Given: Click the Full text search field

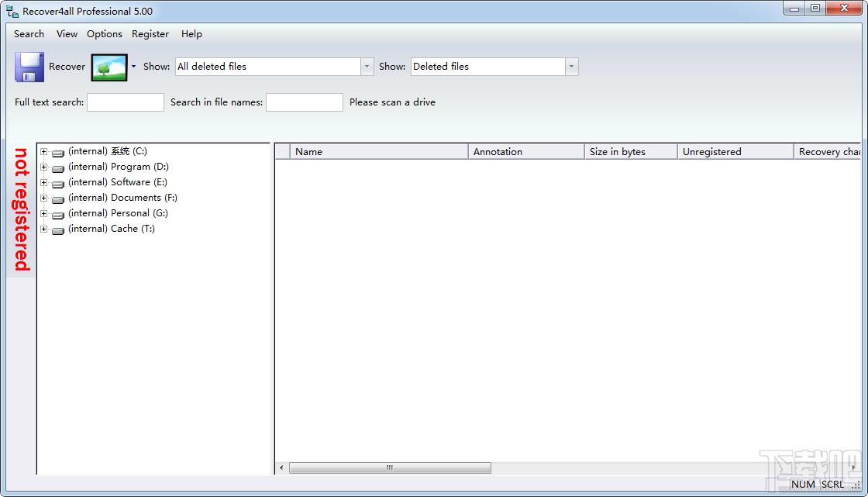Looking at the screenshot, I should (126, 102).
